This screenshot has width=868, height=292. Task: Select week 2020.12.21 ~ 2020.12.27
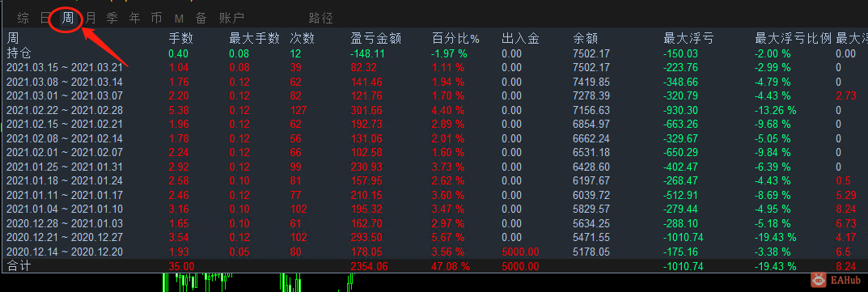click(x=64, y=237)
